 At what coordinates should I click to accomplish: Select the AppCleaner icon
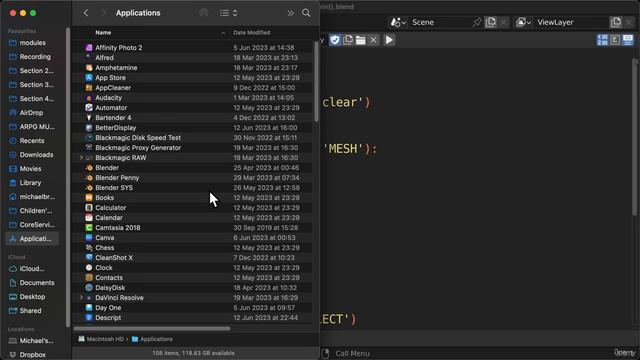pyautogui.click(x=89, y=88)
